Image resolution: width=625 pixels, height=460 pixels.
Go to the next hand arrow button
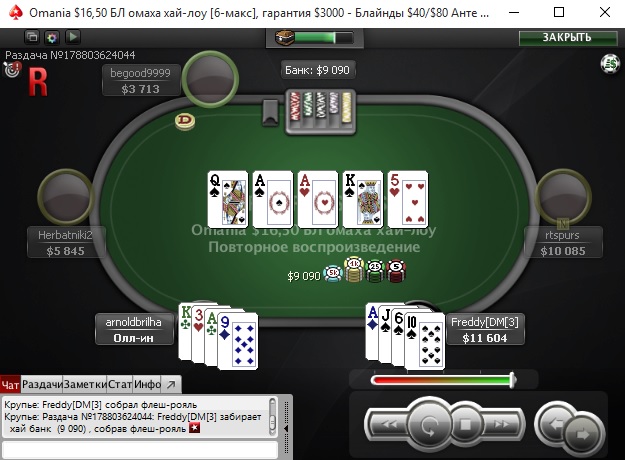tap(582, 433)
